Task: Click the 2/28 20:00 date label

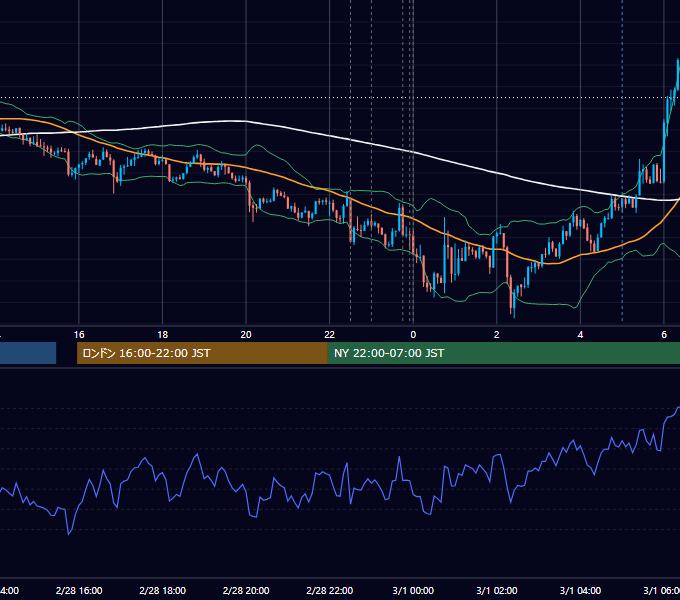Action: [246, 590]
